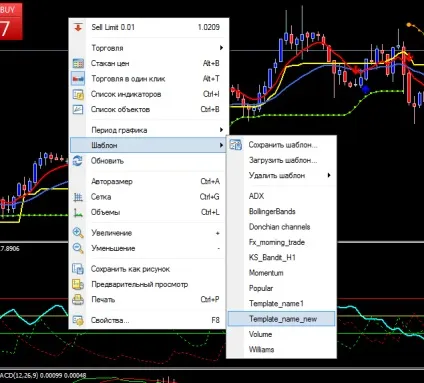
Task: Click the Стакан цен icon
Action: (x=78, y=63)
